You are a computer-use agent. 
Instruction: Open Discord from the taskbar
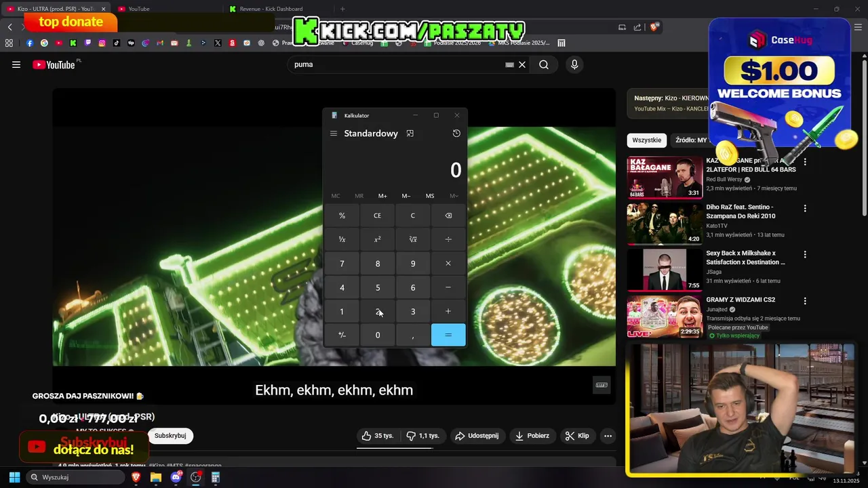click(176, 477)
